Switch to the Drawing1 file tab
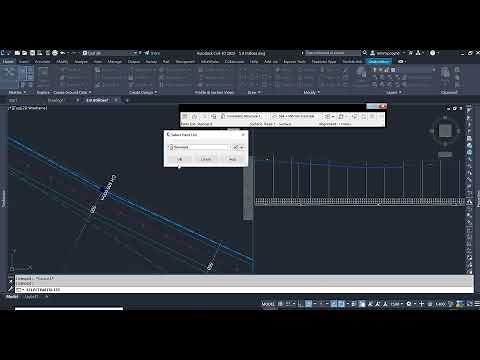The width and height of the screenshot is (480, 360). (55, 100)
